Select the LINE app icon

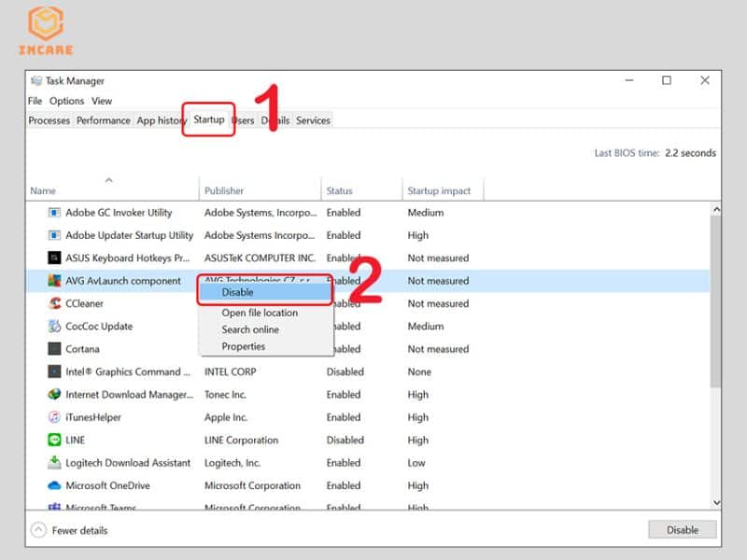coord(54,440)
